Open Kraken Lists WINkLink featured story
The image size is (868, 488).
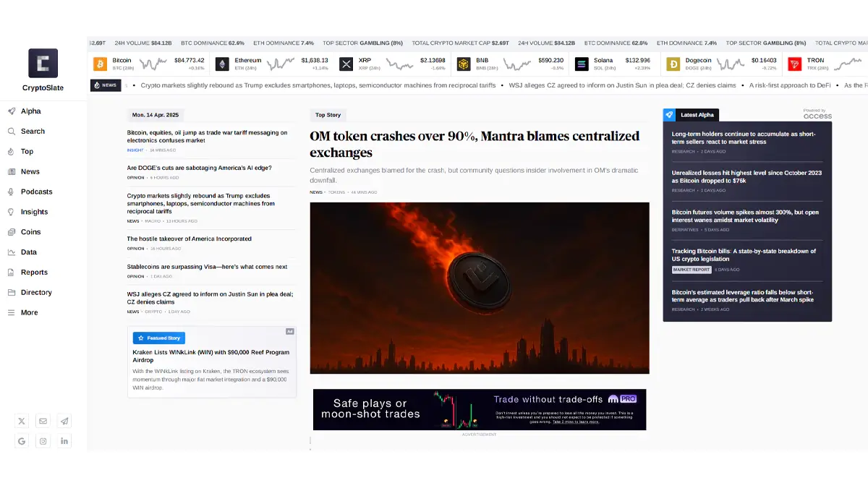pyautogui.click(x=211, y=356)
